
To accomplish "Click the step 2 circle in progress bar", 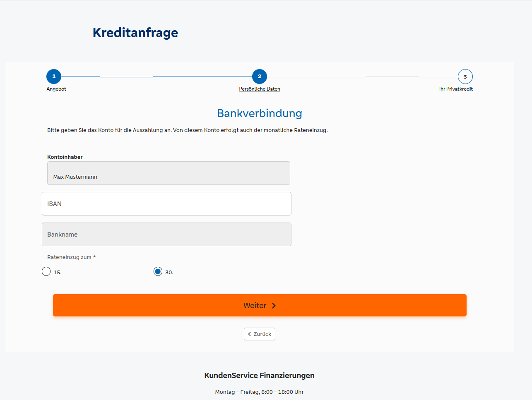I will tap(260, 77).
